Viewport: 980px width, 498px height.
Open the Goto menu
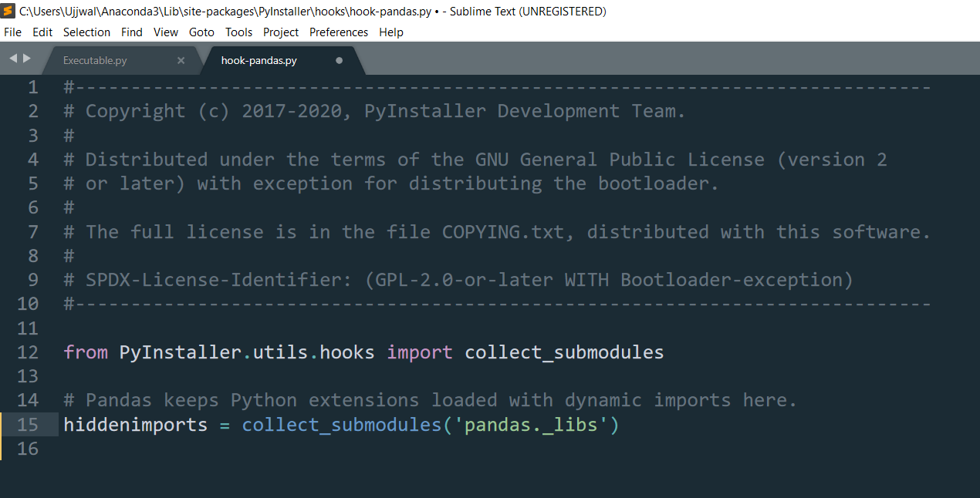[201, 32]
